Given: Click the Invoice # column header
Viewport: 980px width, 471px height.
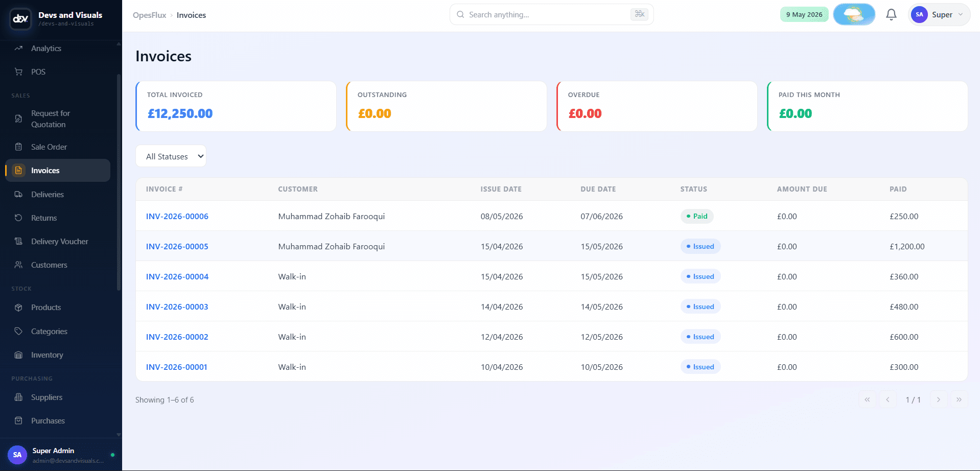Looking at the screenshot, I should coord(165,189).
